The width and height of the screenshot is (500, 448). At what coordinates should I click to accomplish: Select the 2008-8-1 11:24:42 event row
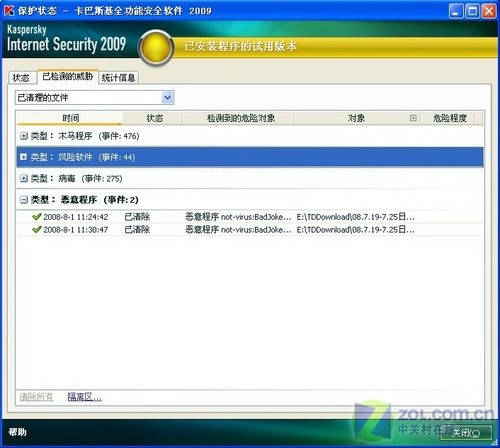tap(249, 217)
